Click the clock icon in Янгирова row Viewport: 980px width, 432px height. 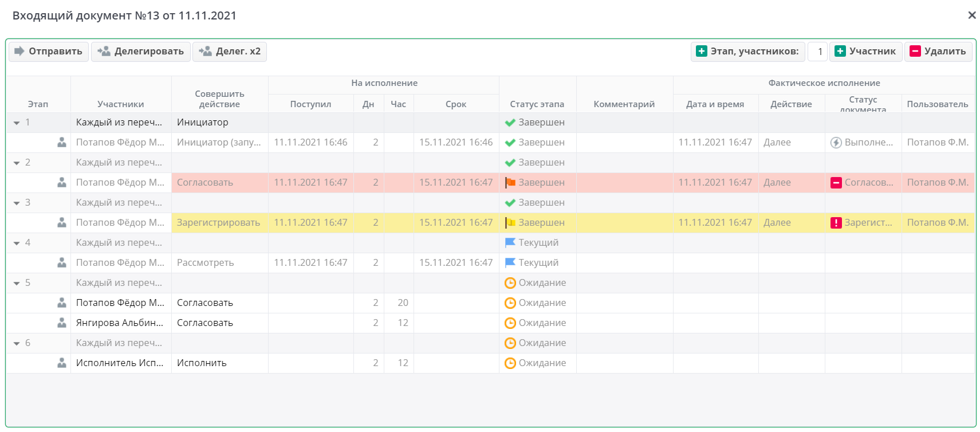(x=510, y=323)
